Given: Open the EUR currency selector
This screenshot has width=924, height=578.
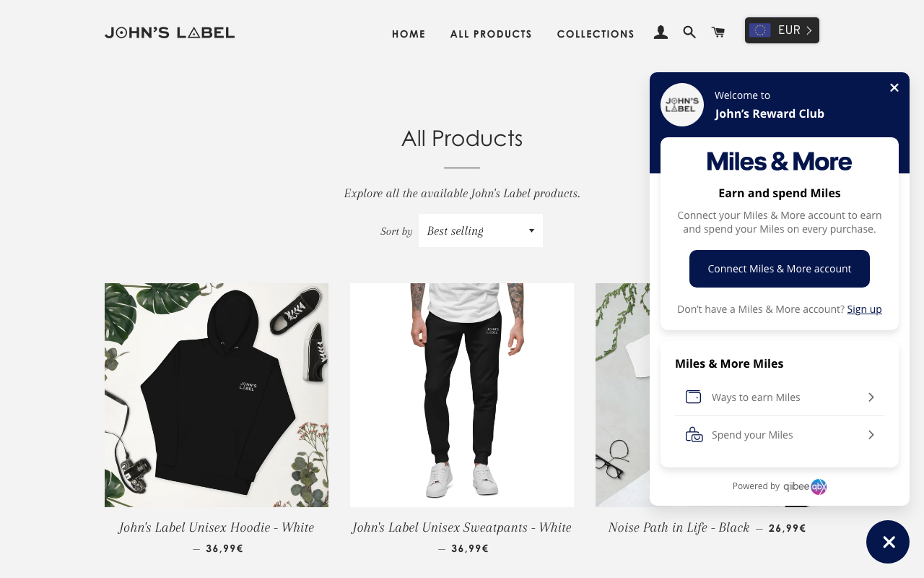Looking at the screenshot, I should pyautogui.click(x=782, y=30).
